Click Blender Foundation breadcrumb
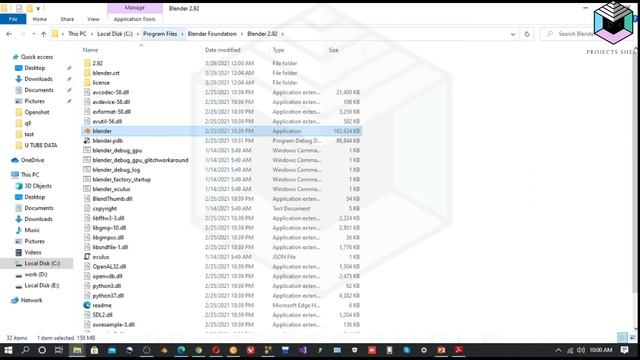Screen dimensions: 640x360 [x=212, y=34]
